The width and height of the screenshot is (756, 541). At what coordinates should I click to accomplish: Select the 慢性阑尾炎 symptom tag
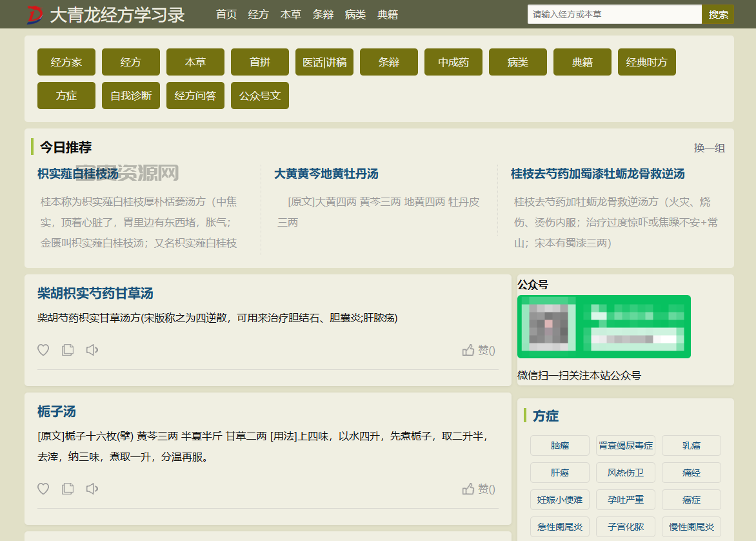(x=691, y=527)
